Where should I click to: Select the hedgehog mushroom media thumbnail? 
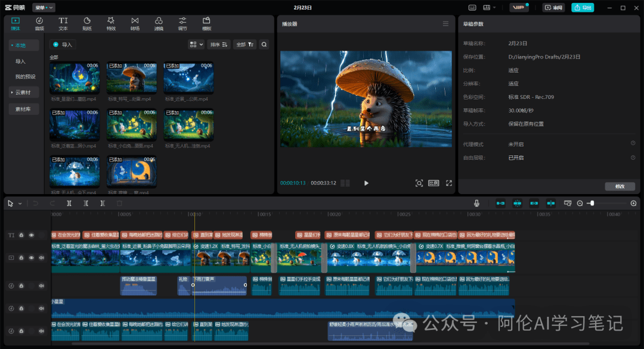pyautogui.click(x=131, y=78)
